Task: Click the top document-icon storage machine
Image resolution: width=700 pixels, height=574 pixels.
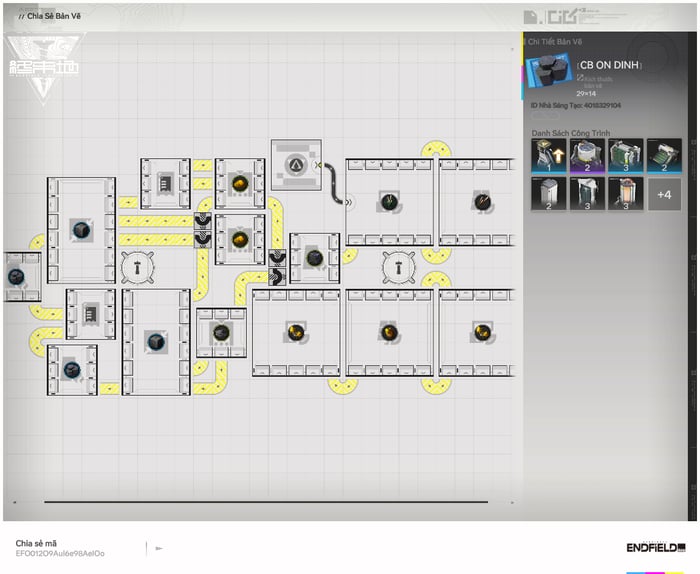Action: click(x=165, y=183)
